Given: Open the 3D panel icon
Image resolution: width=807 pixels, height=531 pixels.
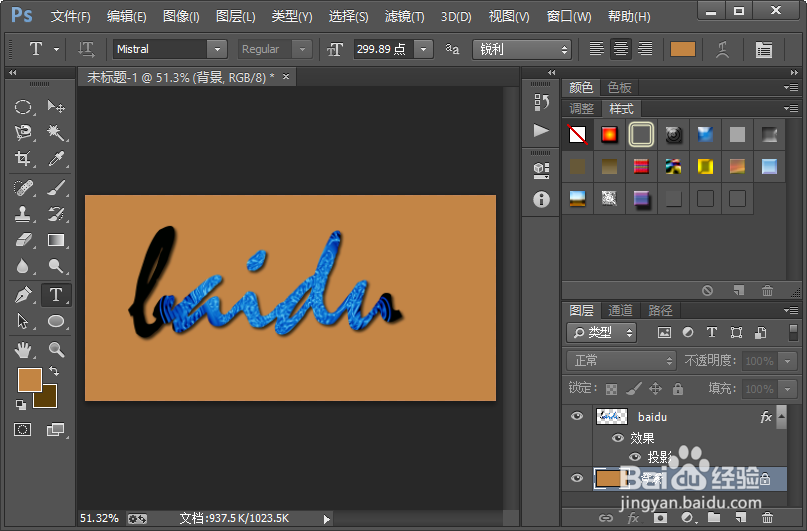Looking at the screenshot, I should click(541, 170).
